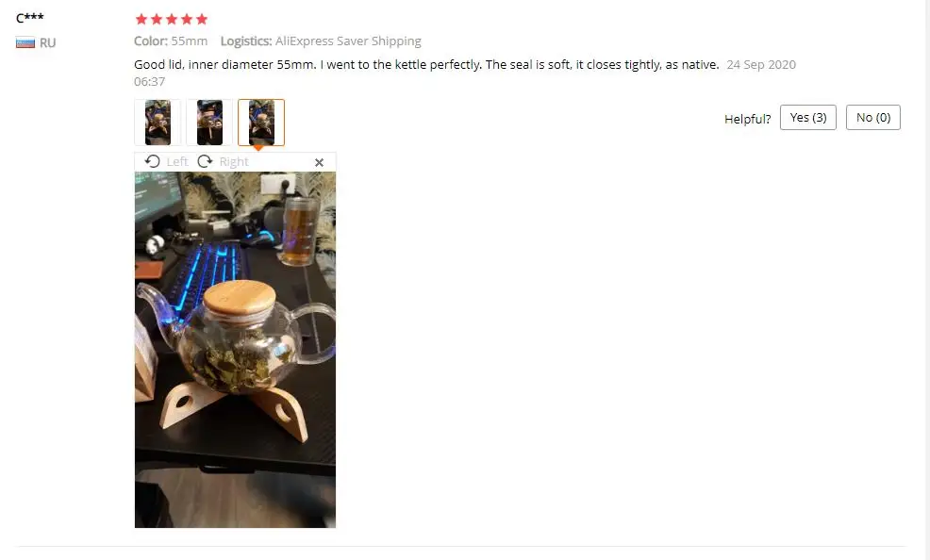Close the enlarged review photo viewer
This screenshot has width=930, height=560.
click(x=319, y=162)
